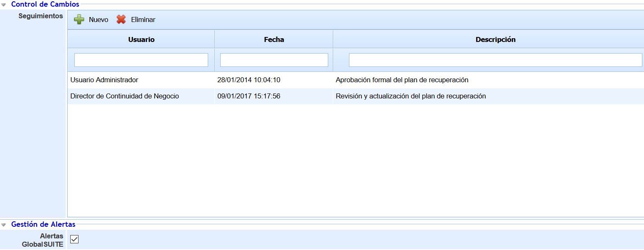Select the Aprobación formal del plan description
644x250 pixels.
[x=402, y=80]
